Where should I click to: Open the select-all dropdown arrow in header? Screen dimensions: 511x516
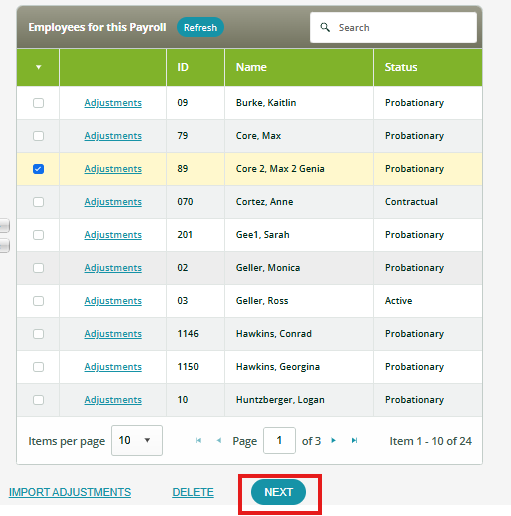[38, 67]
